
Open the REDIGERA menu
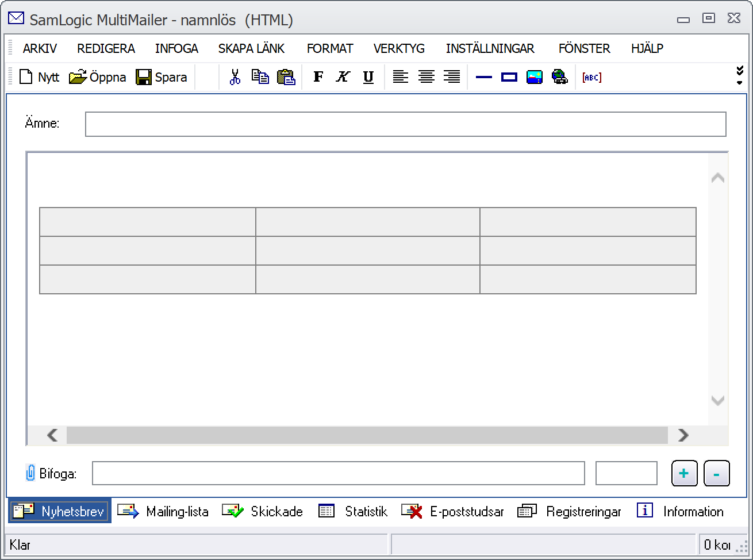point(106,49)
